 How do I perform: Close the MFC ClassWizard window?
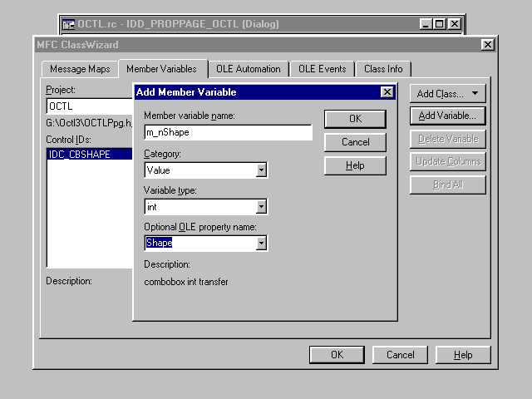pyautogui.click(x=487, y=44)
